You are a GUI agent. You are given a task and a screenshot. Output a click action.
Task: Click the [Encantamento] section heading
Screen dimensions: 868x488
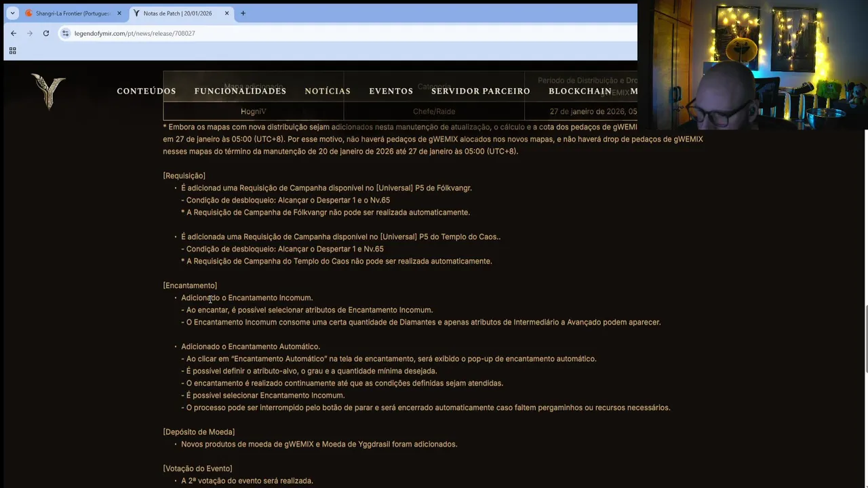190,285
